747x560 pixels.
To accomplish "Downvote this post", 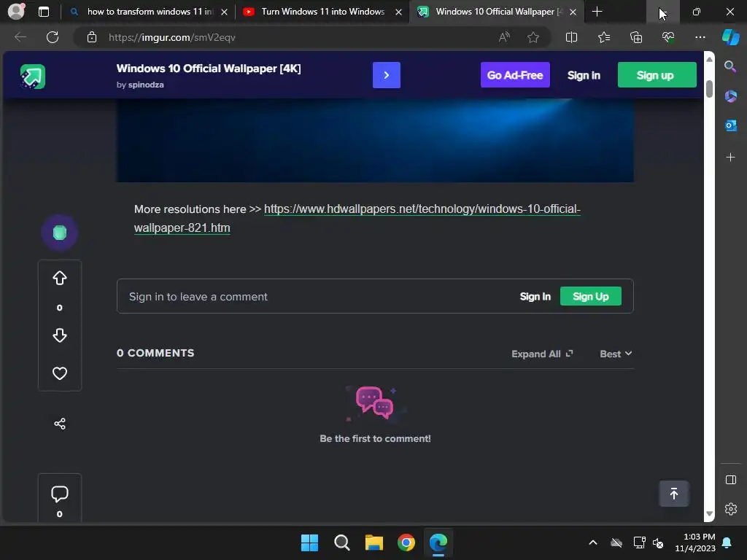I will click(x=60, y=335).
